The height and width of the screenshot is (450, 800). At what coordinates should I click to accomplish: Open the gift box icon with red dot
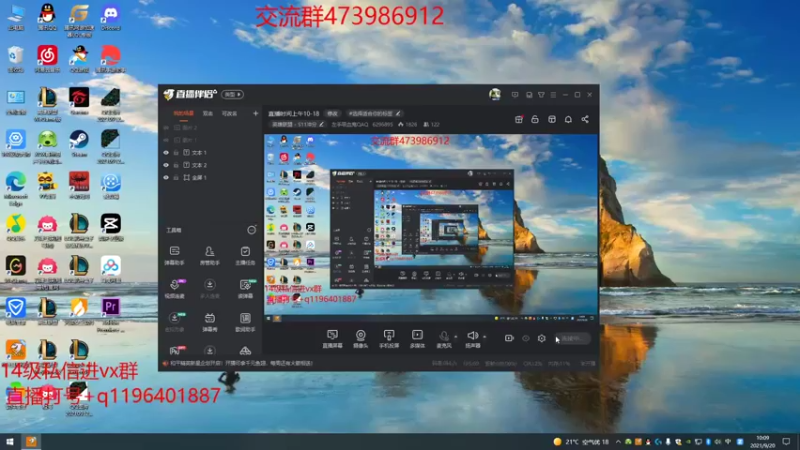pos(518,119)
